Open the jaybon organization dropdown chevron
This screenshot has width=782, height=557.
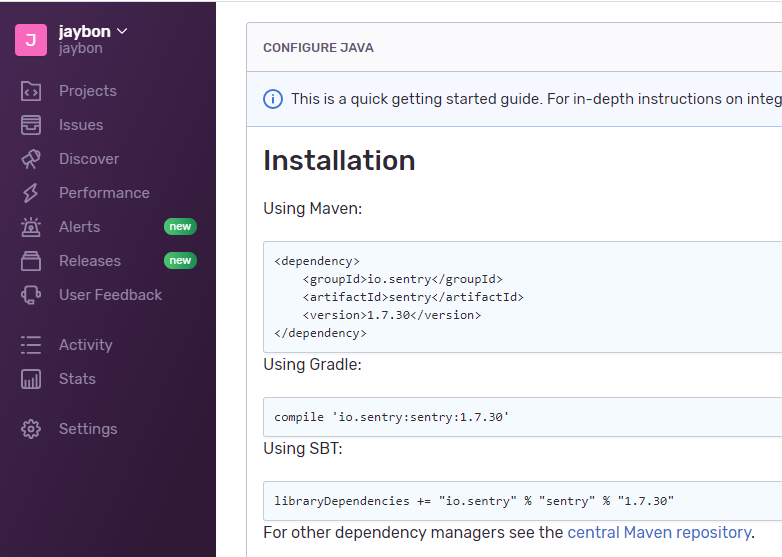pos(122,31)
